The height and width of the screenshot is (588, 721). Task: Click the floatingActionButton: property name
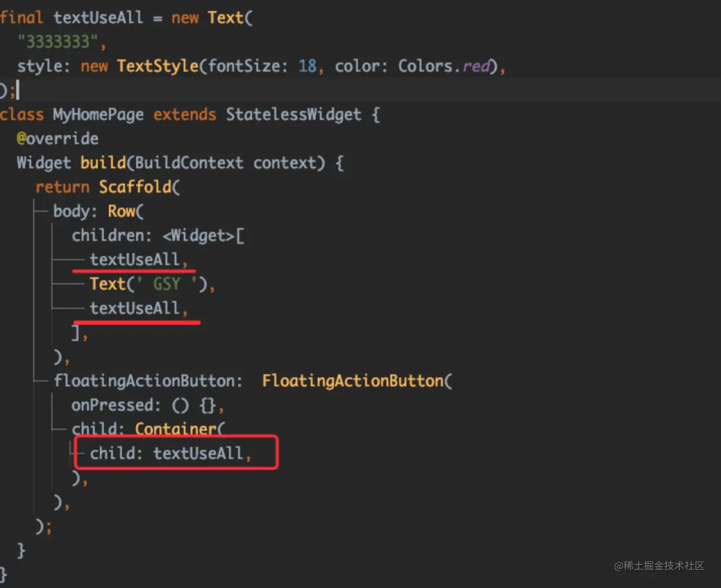148,381
